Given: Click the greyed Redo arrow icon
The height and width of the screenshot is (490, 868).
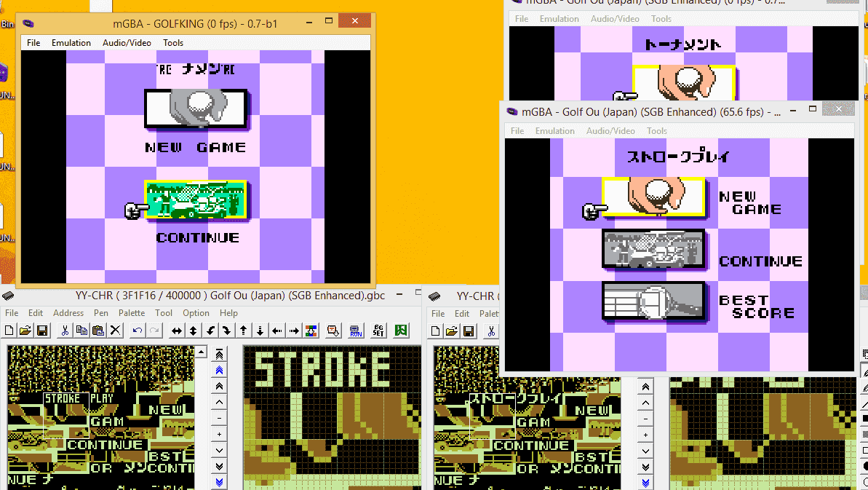Looking at the screenshot, I should pyautogui.click(x=154, y=331).
